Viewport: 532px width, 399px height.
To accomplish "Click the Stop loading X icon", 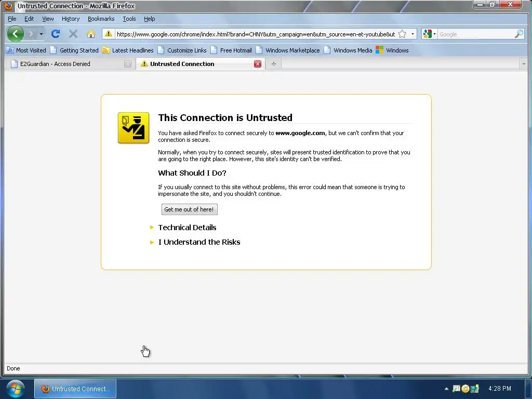I will pos(73,34).
